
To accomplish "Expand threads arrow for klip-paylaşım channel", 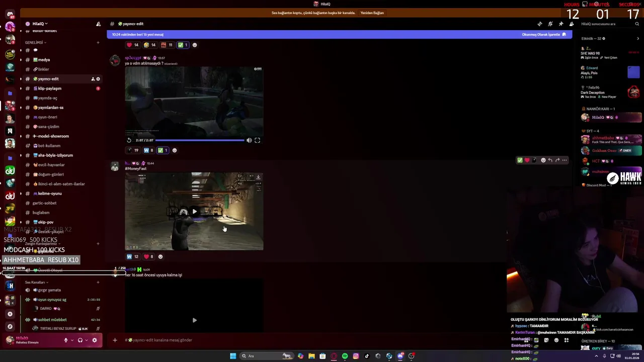I will coord(21,88).
